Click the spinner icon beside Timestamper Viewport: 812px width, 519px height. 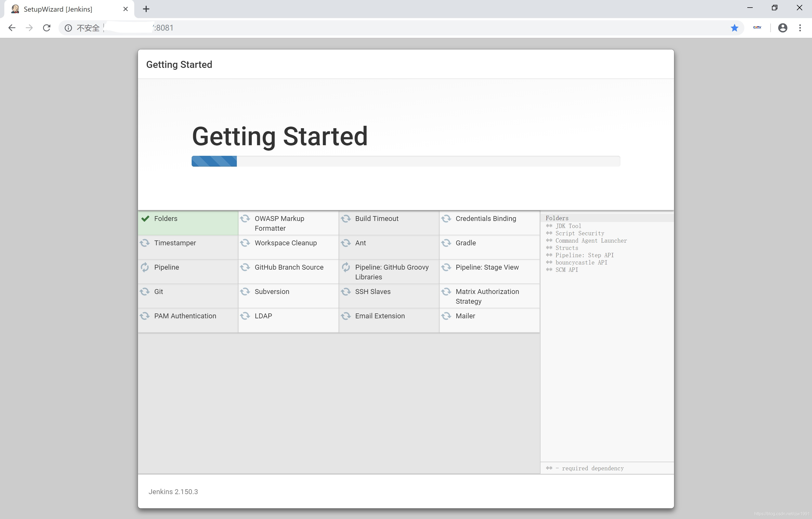pos(145,243)
